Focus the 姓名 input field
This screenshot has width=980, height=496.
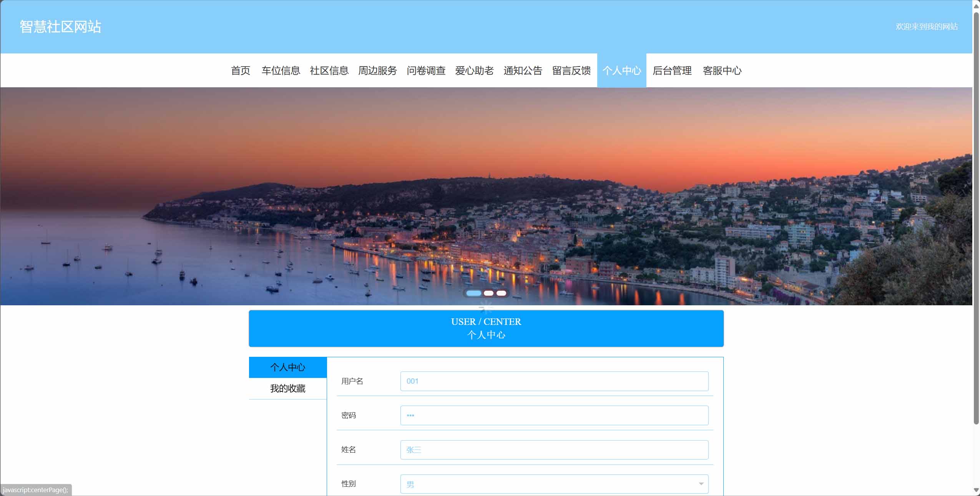554,450
